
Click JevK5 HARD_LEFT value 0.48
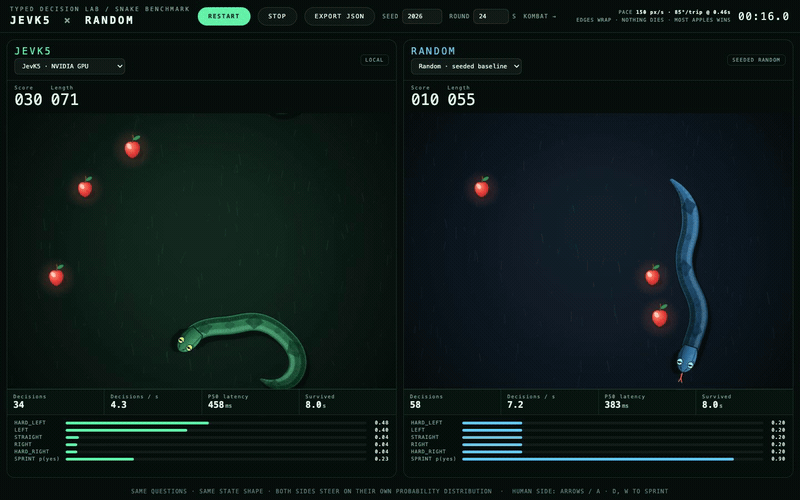pyautogui.click(x=381, y=423)
